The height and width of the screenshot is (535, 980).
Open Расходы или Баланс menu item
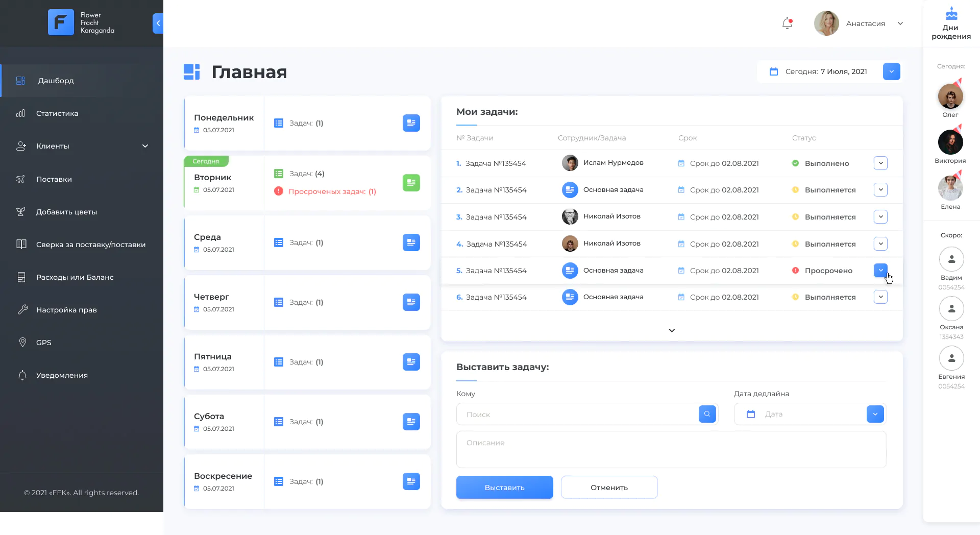[75, 277]
